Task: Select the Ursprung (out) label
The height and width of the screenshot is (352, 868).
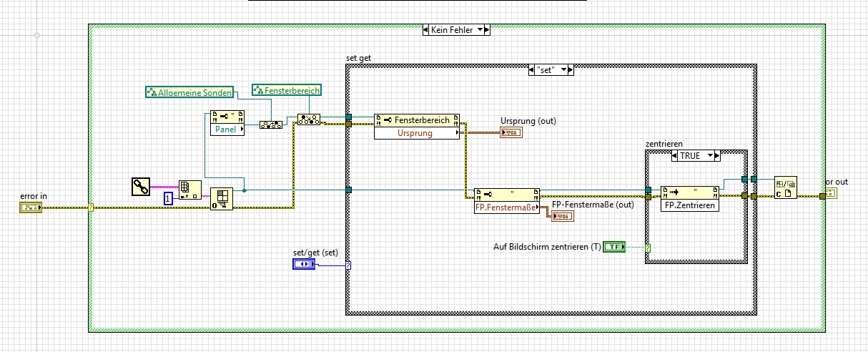Action: pos(528,121)
